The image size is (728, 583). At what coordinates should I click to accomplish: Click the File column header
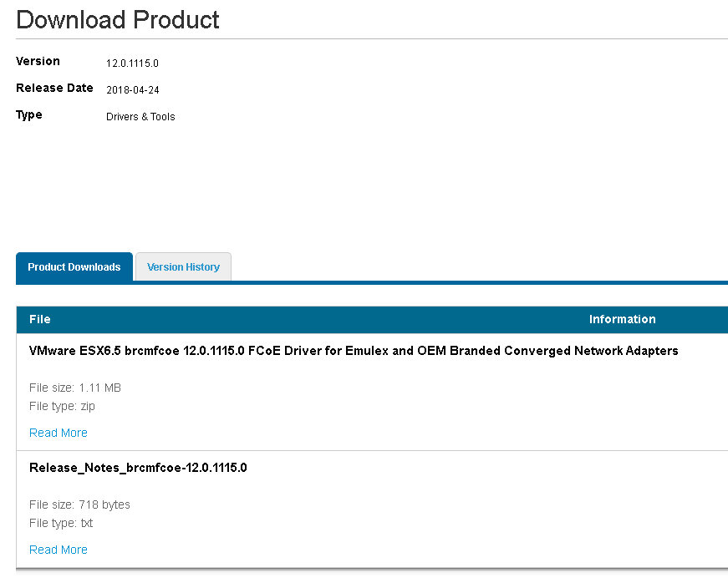pos(40,319)
